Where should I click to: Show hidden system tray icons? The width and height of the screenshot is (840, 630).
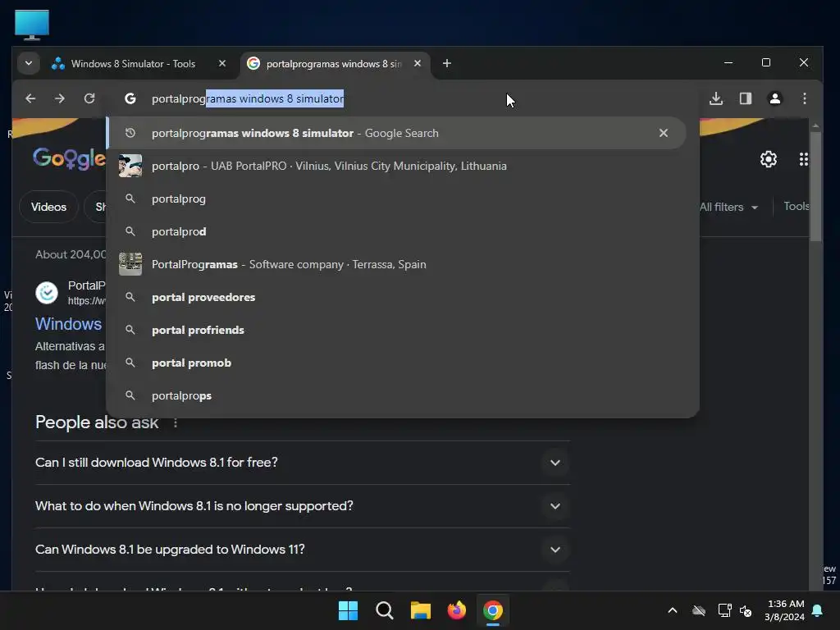point(673,610)
